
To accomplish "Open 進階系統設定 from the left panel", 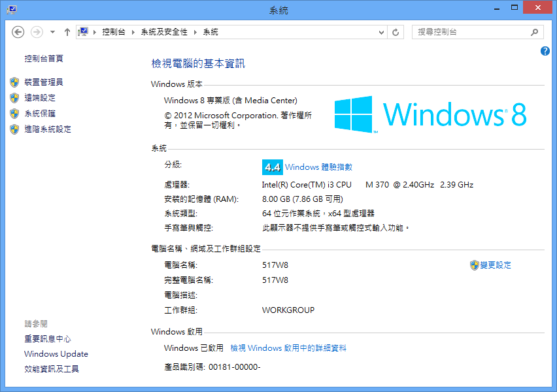I will (48, 129).
